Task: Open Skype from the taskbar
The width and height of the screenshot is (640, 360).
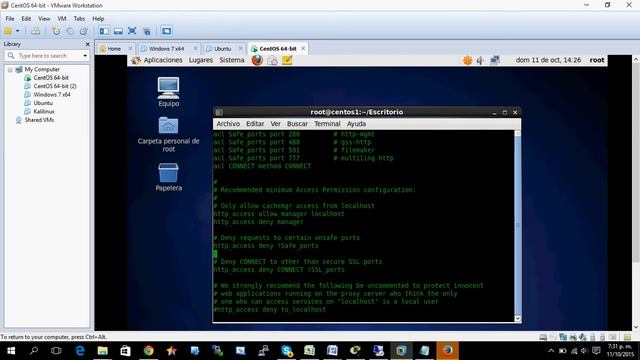Action: pos(287,351)
